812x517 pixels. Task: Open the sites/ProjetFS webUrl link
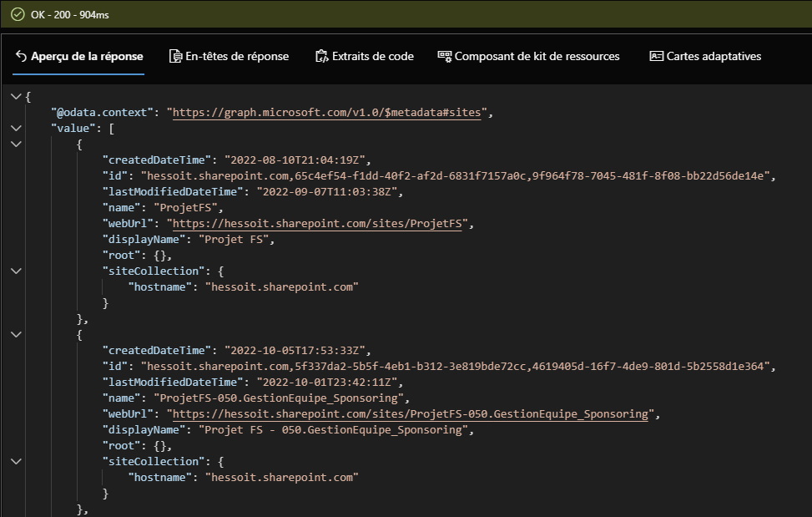point(317,223)
